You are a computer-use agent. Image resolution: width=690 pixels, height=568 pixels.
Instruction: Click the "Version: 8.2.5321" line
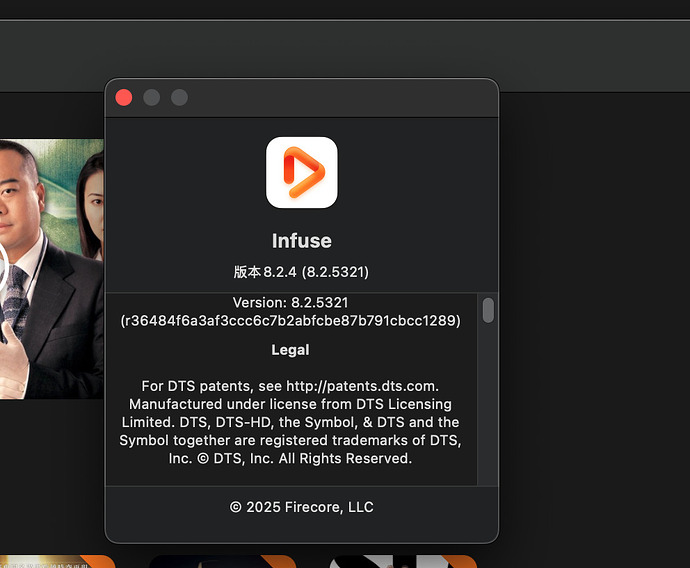point(290,303)
